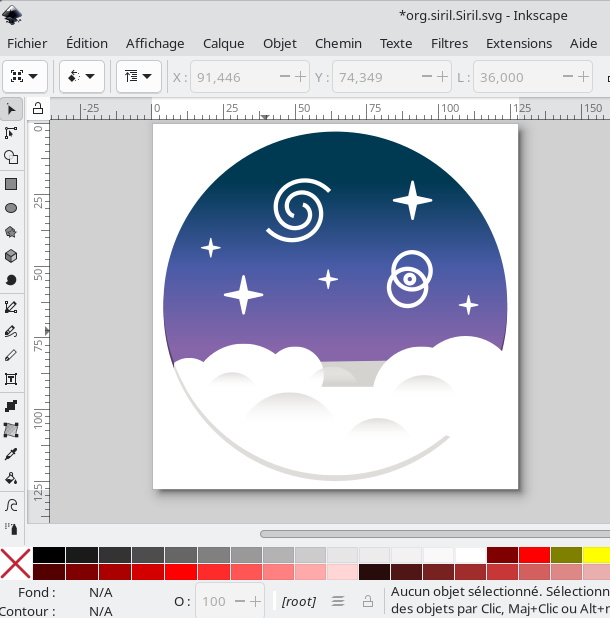Viewport: 610px width, 618px height.
Task: Select the Dropper color picker tool
Action: (x=11, y=454)
